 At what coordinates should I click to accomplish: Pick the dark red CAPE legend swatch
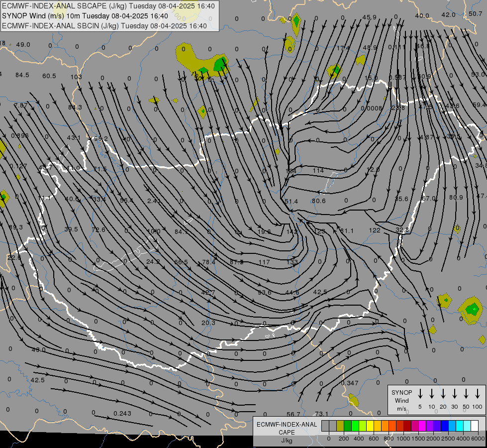point(407,426)
